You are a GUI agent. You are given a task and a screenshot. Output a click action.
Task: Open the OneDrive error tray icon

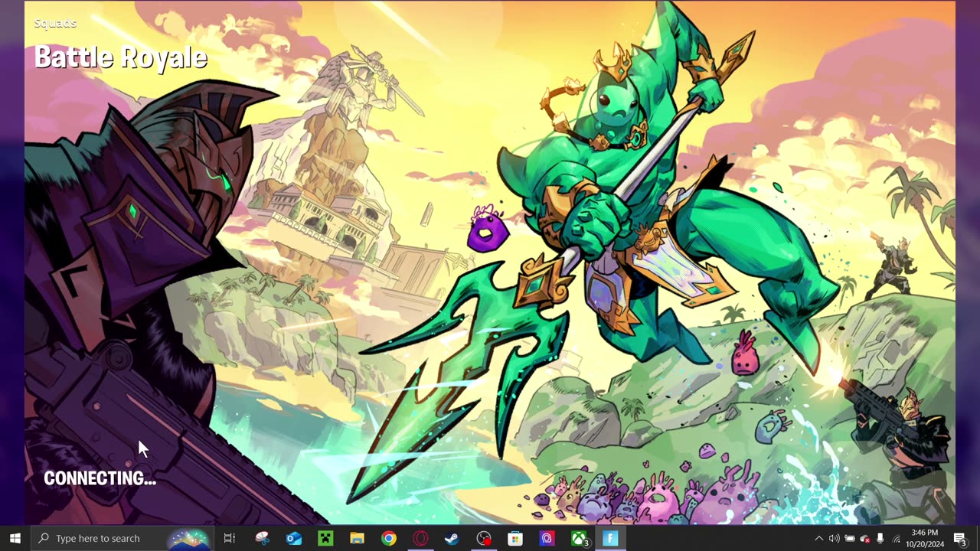(864, 538)
